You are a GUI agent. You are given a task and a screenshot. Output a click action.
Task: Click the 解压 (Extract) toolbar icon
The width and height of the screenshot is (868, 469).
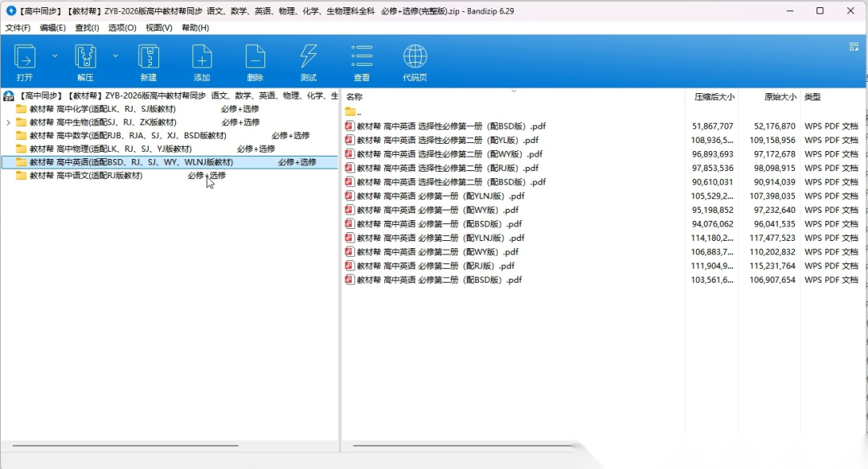click(x=85, y=57)
